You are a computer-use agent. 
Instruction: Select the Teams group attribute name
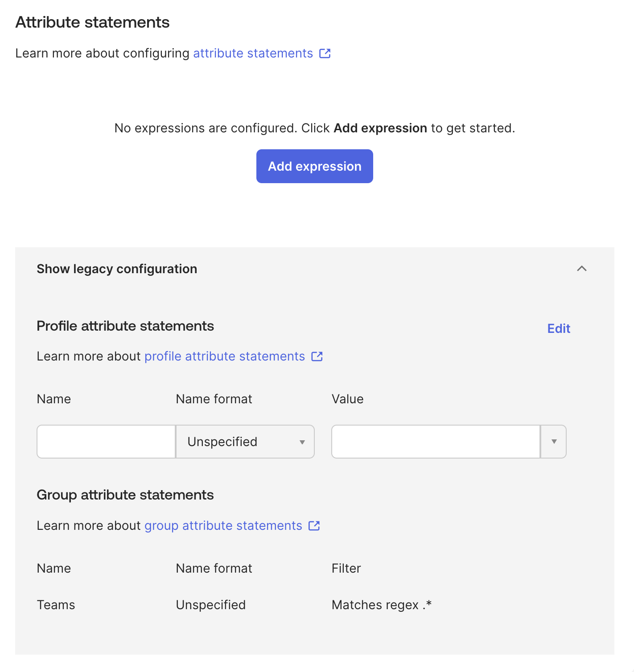(56, 605)
